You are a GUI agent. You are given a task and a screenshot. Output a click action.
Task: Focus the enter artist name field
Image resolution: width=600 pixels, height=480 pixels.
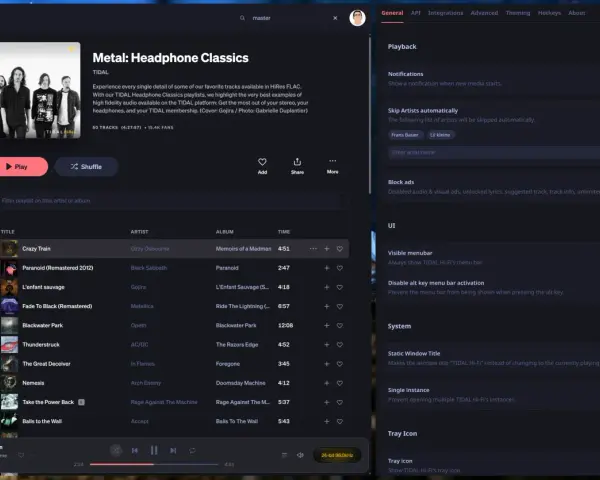(494, 152)
